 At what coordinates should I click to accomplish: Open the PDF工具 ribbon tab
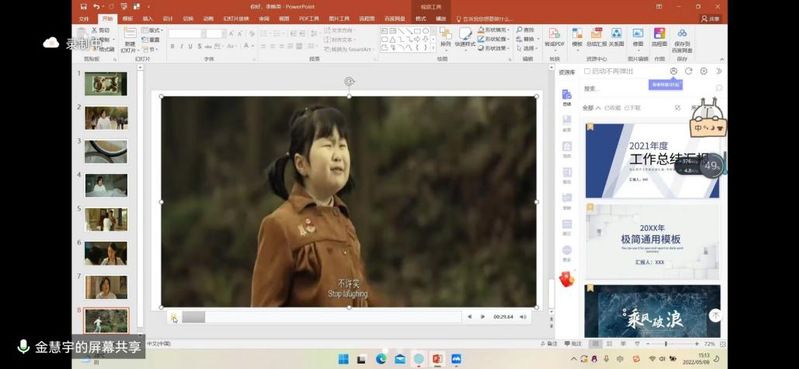pos(309,19)
